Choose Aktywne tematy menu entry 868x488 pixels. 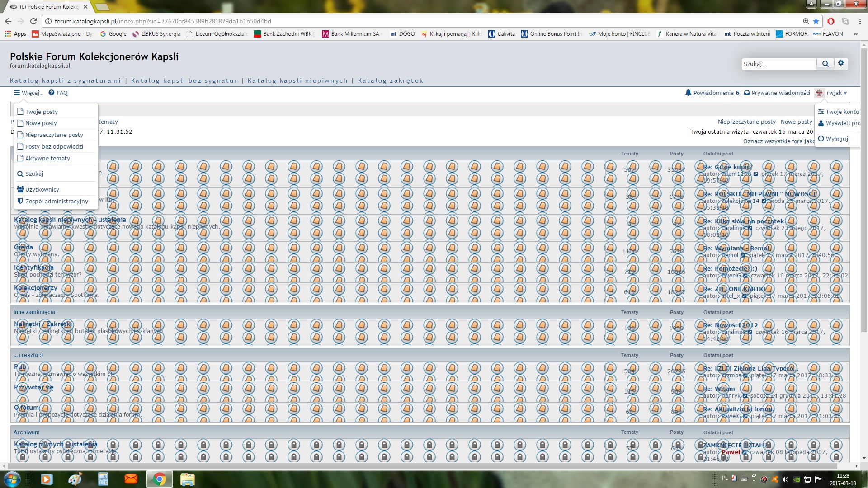(x=47, y=158)
